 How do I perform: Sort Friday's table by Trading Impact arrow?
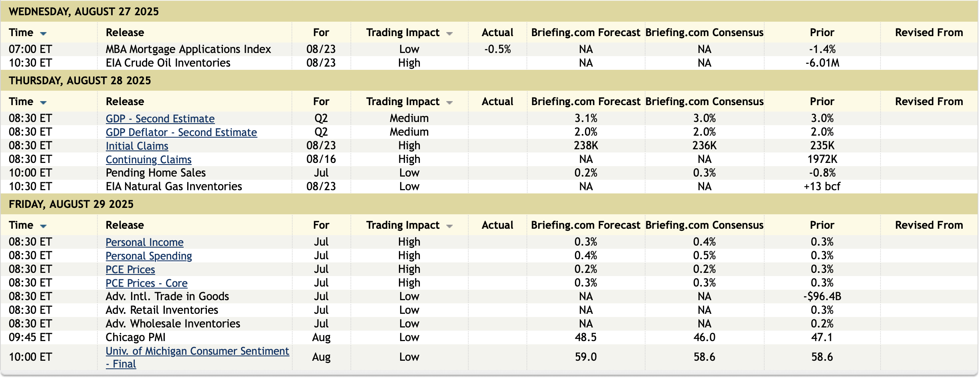pyautogui.click(x=449, y=226)
